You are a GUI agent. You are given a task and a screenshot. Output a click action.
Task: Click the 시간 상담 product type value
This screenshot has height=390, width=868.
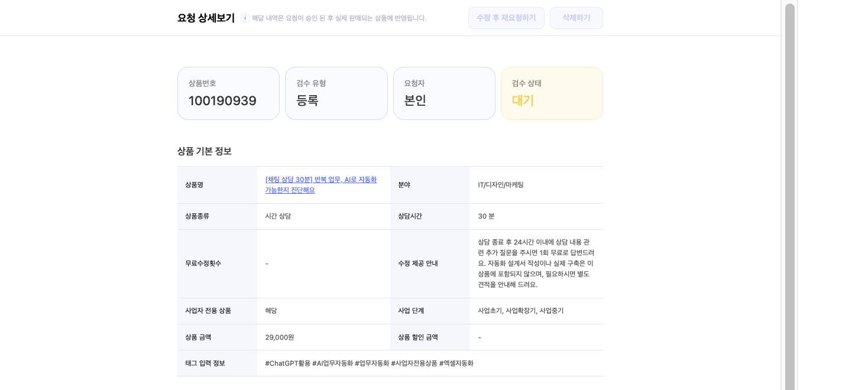click(x=278, y=216)
